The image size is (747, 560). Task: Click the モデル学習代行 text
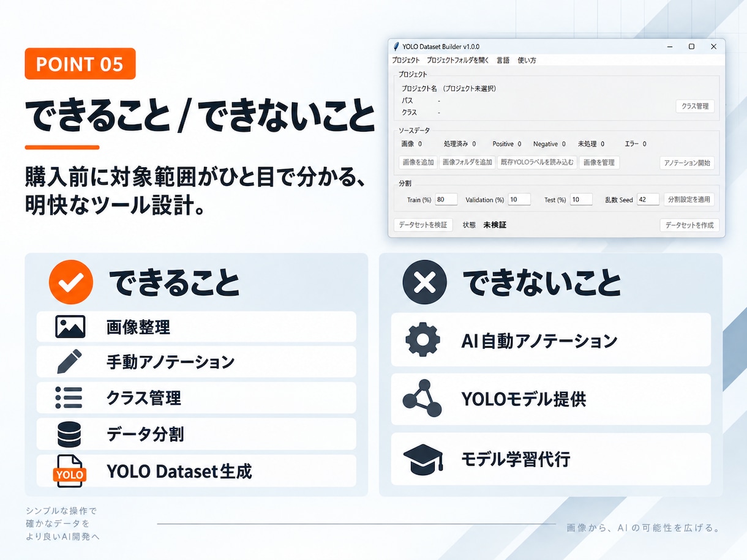click(516, 459)
